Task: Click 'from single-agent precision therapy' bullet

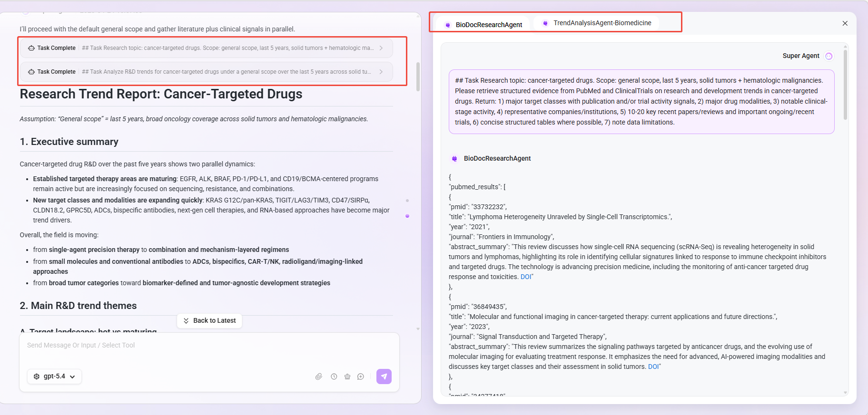Action: (161, 250)
